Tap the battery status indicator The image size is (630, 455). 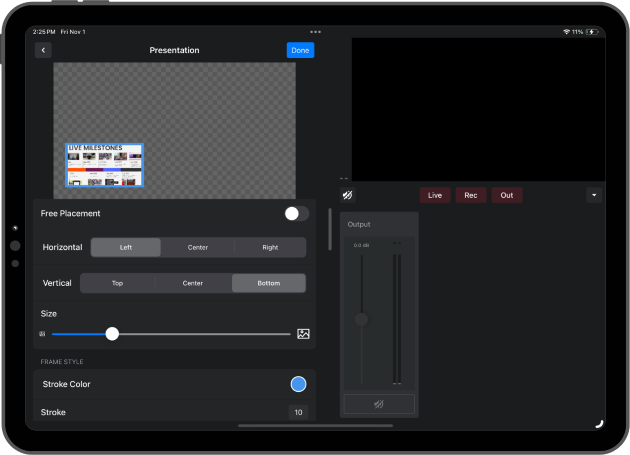pyautogui.click(x=594, y=32)
